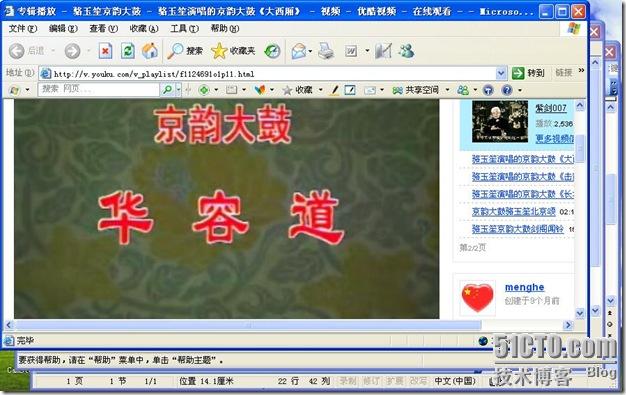
Task: Click the horizontal scrollbar left arrow
Action: [9, 325]
